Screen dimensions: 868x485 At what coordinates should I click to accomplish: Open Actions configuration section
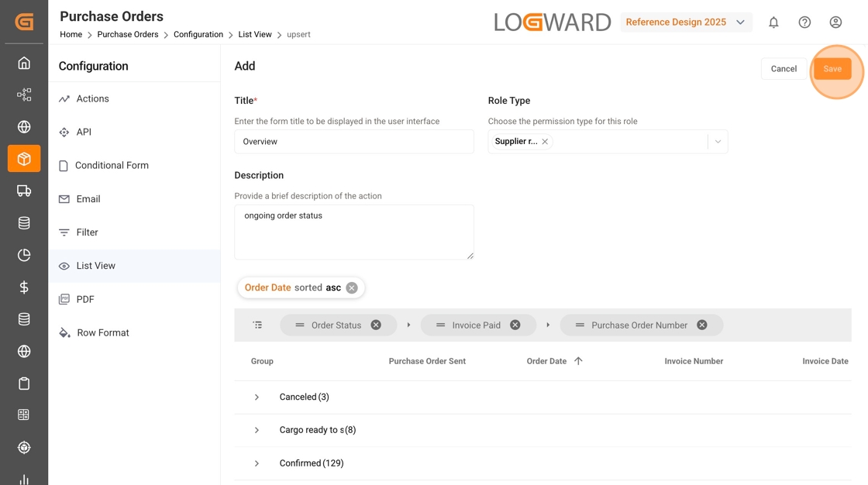(x=134, y=98)
